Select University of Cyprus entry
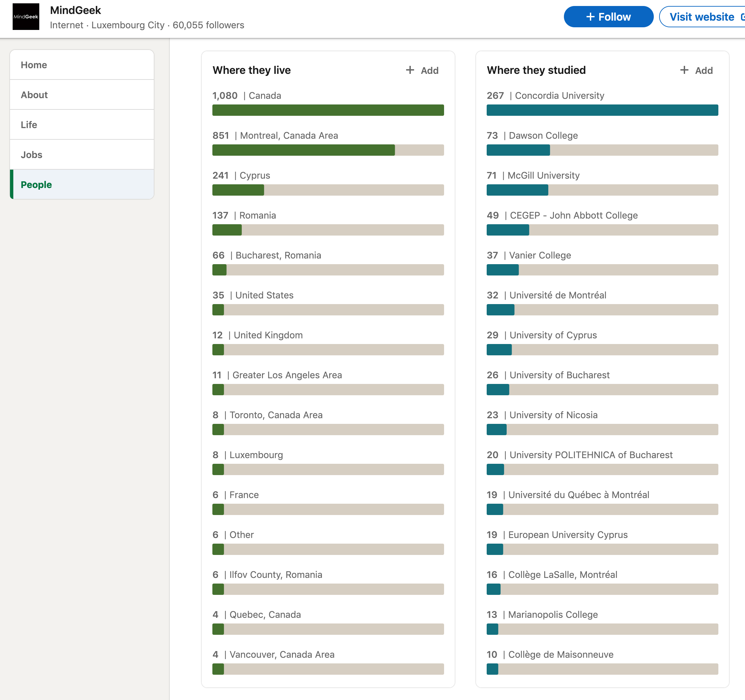This screenshot has width=745, height=700. pyautogui.click(x=602, y=342)
